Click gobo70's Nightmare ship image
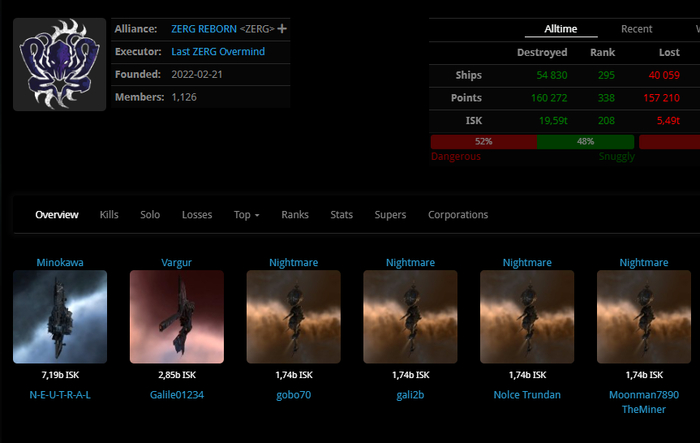700x443 pixels. tap(294, 317)
